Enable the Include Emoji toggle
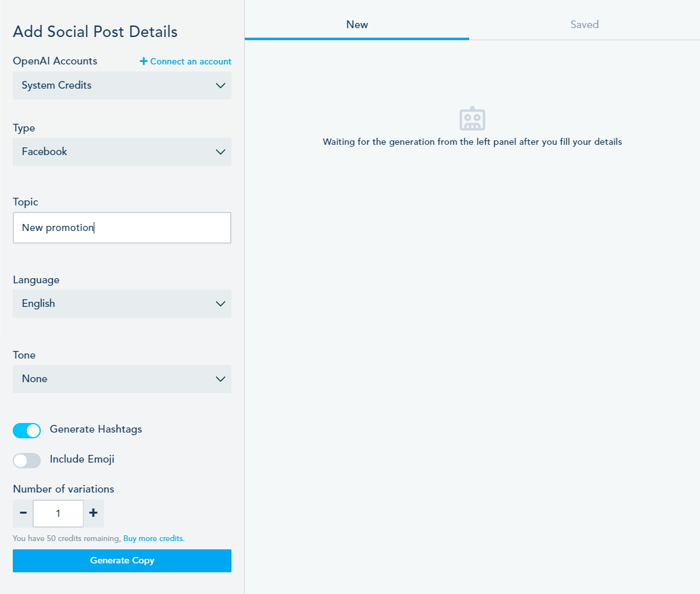700x594 pixels. 27,461
